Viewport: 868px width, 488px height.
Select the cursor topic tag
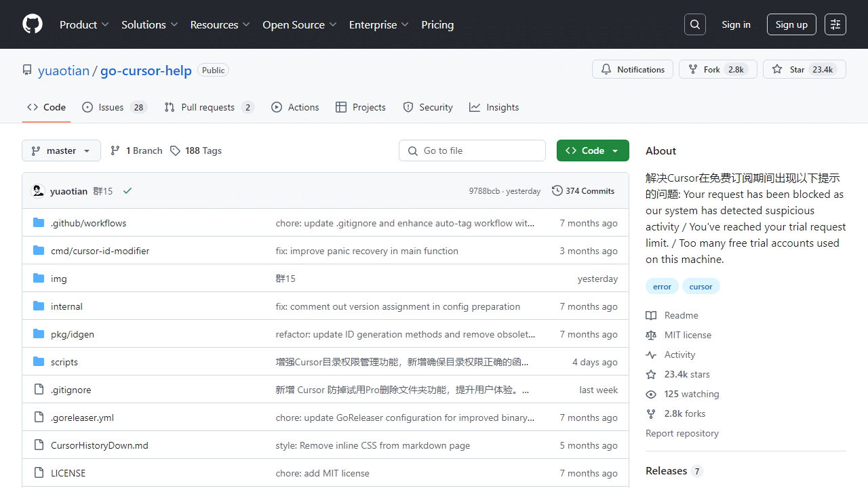[701, 287]
